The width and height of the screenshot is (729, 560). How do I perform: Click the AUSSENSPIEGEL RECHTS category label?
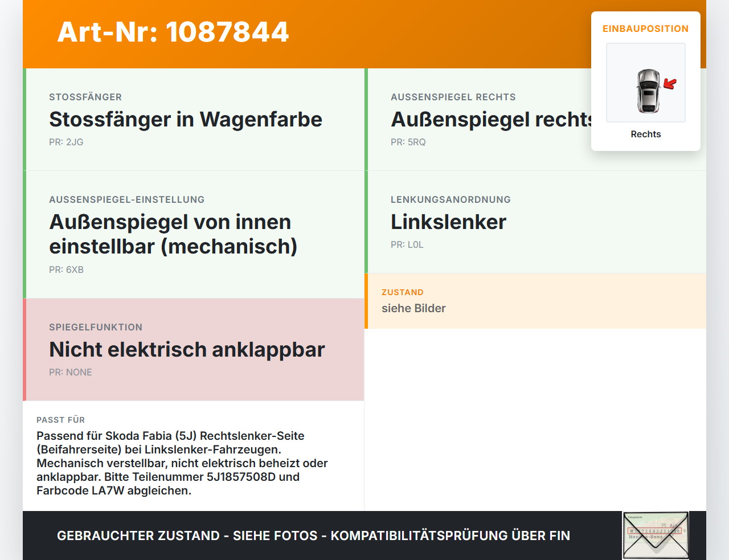click(453, 97)
